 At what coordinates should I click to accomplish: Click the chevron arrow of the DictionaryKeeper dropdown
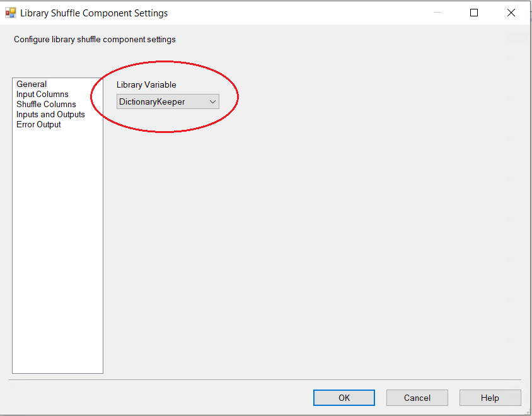[212, 101]
